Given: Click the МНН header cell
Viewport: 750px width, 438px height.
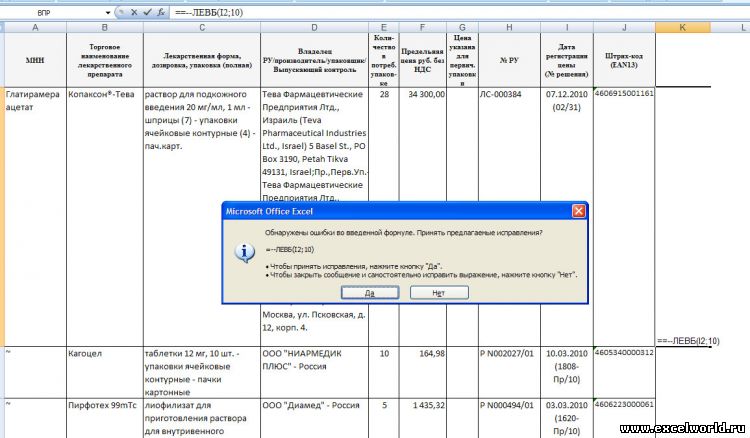Looking at the screenshot, I should point(35,60).
